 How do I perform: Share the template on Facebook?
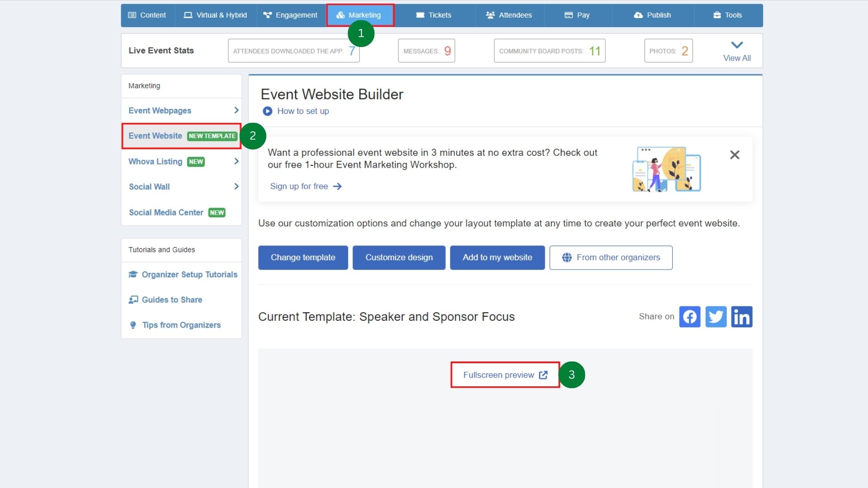point(689,317)
